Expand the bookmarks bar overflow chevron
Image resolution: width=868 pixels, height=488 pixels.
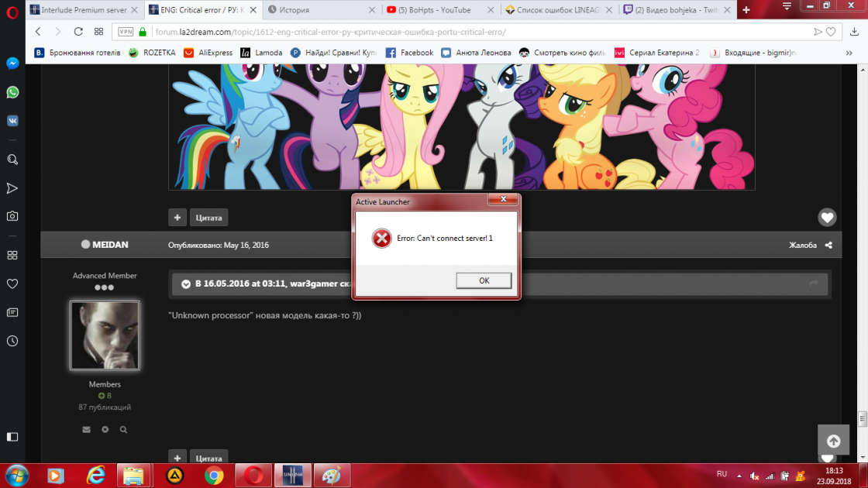click(x=851, y=53)
